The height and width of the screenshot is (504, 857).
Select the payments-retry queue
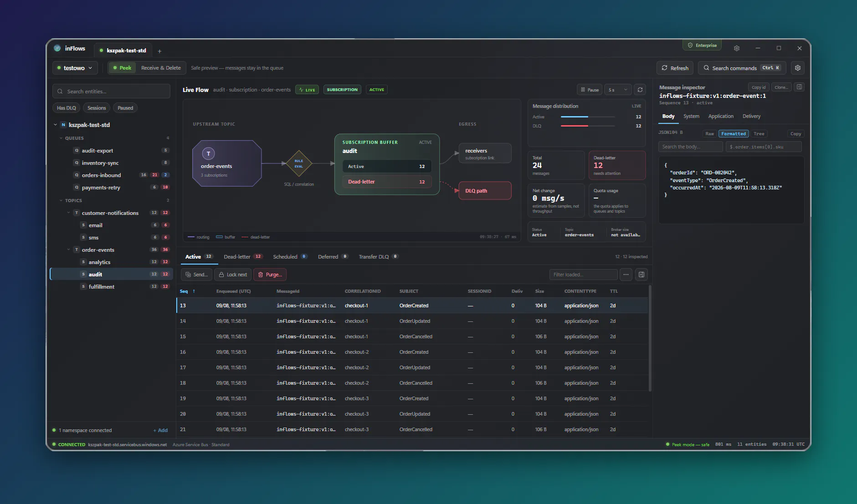click(112, 188)
